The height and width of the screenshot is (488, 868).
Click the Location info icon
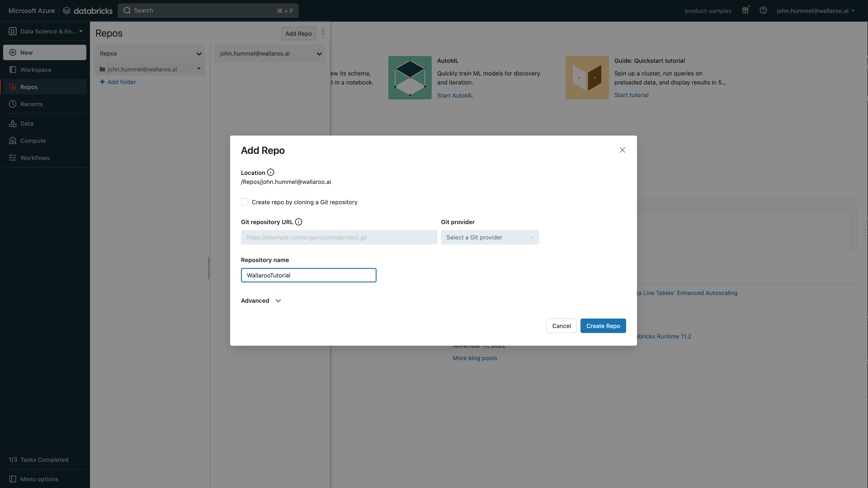[271, 172]
